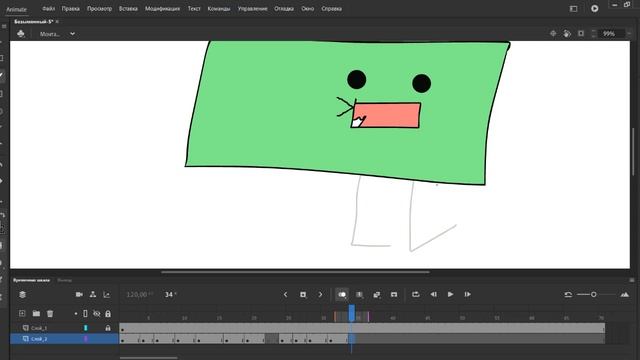640x360 pixels.
Task: Delete the selected layer trash icon
Action: click(x=50, y=313)
